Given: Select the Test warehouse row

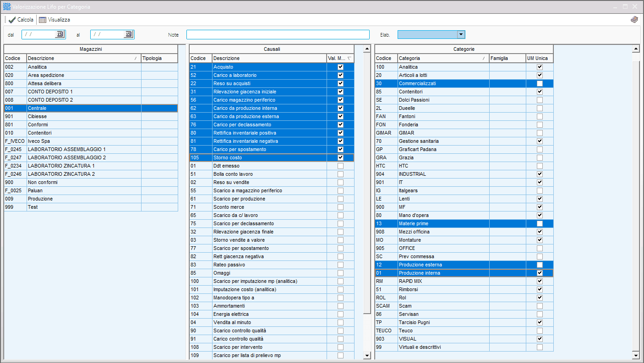Looking at the screenshot, I should [91, 207].
